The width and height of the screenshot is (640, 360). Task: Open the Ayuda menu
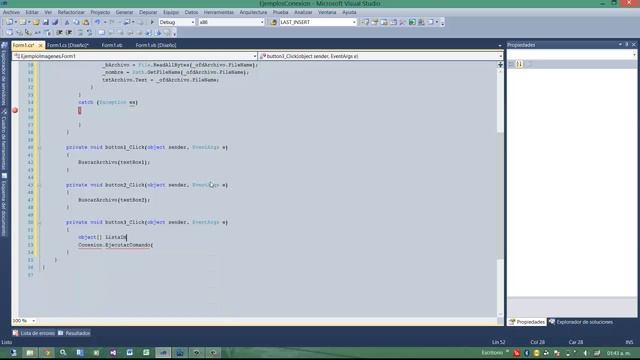click(349, 12)
